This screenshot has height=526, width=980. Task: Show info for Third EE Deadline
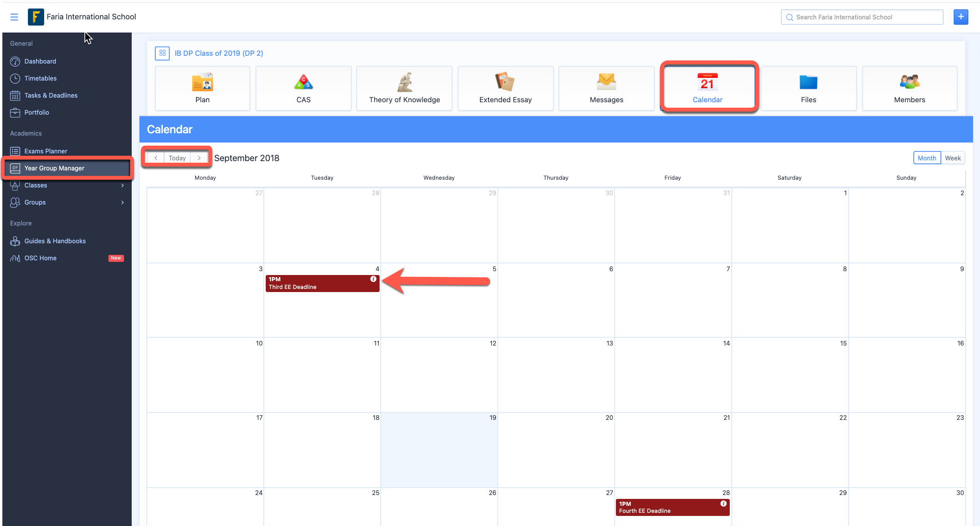pos(373,279)
